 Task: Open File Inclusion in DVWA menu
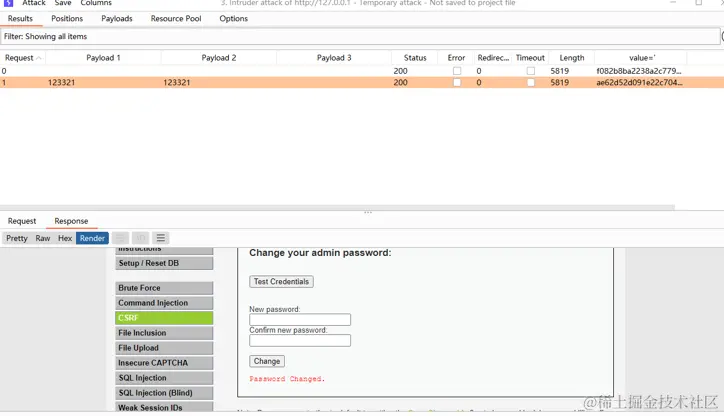point(164,333)
